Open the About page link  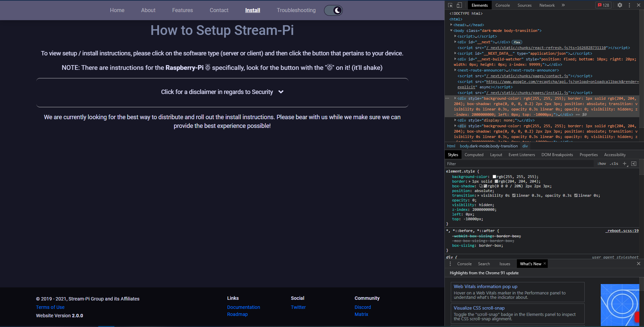pyautogui.click(x=148, y=10)
